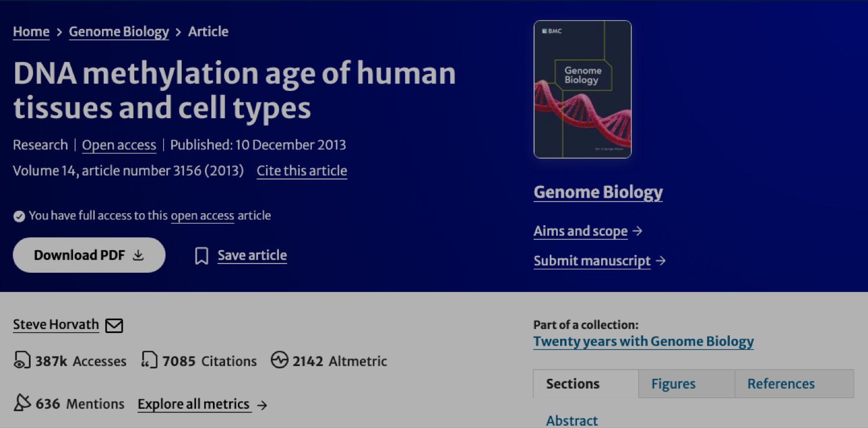Click Cite this article link
This screenshot has height=428, width=868.
(302, 171)
